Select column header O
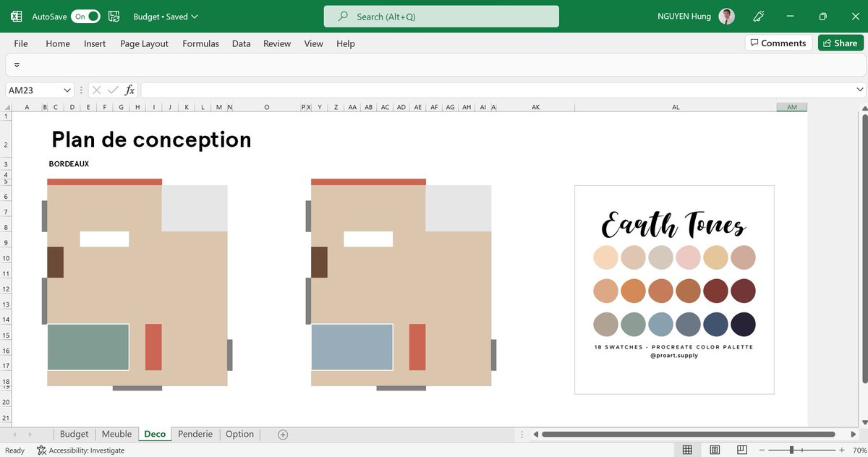The height and width of the screenshot is (457, 868). click(x=267, y=107)
